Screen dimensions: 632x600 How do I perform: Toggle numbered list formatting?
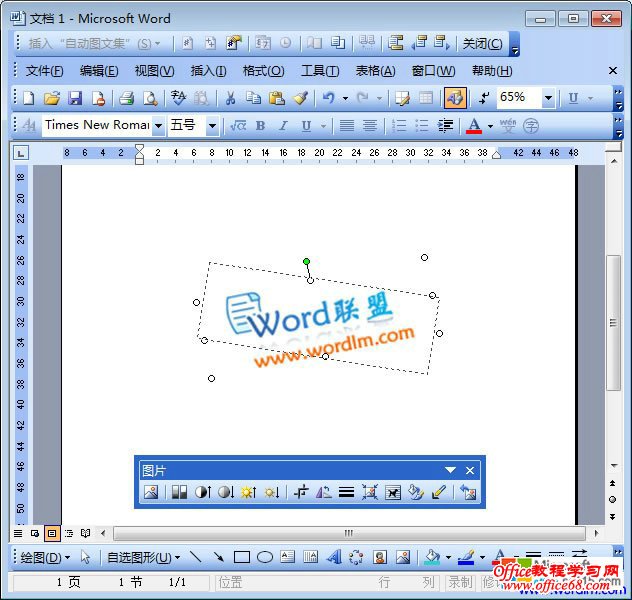tap(399, 126)
